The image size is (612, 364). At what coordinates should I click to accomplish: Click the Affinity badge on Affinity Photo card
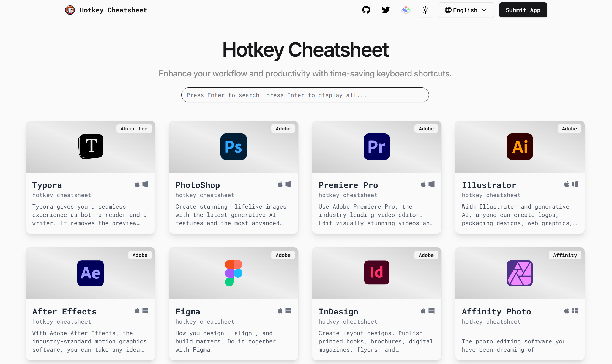(565, 255)
